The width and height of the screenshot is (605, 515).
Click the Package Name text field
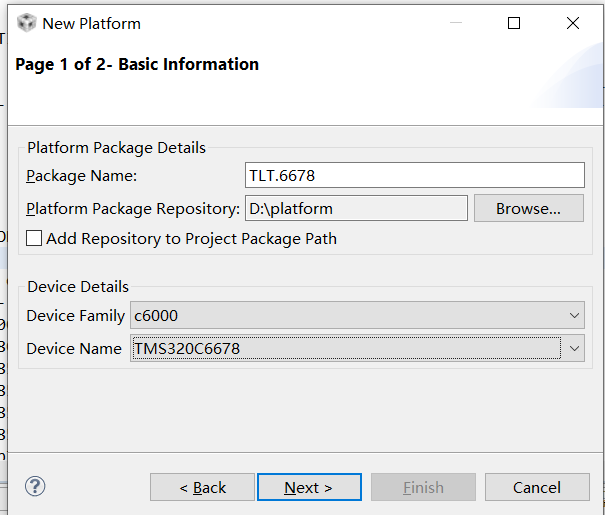click(x=414, y=176)
